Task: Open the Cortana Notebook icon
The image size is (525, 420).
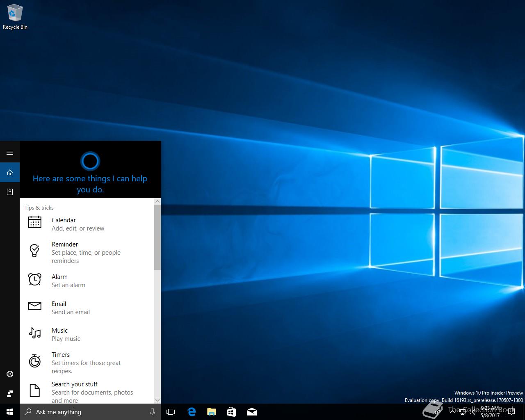Action: click(10, 192)
